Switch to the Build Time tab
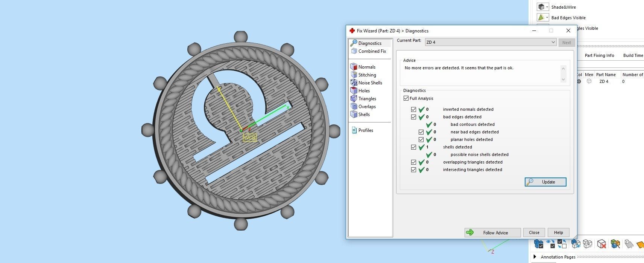This screenshot has height=263, width=644. point(633,55)
